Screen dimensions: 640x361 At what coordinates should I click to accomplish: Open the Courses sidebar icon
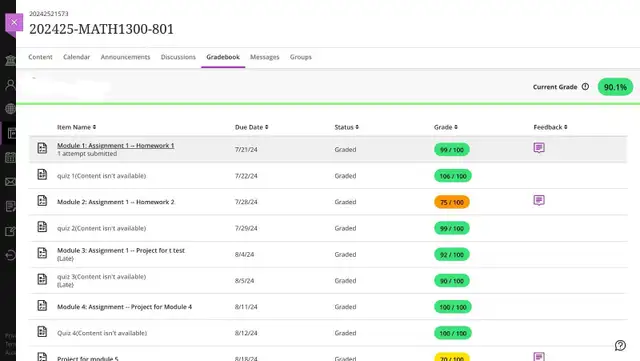point(11,133)
